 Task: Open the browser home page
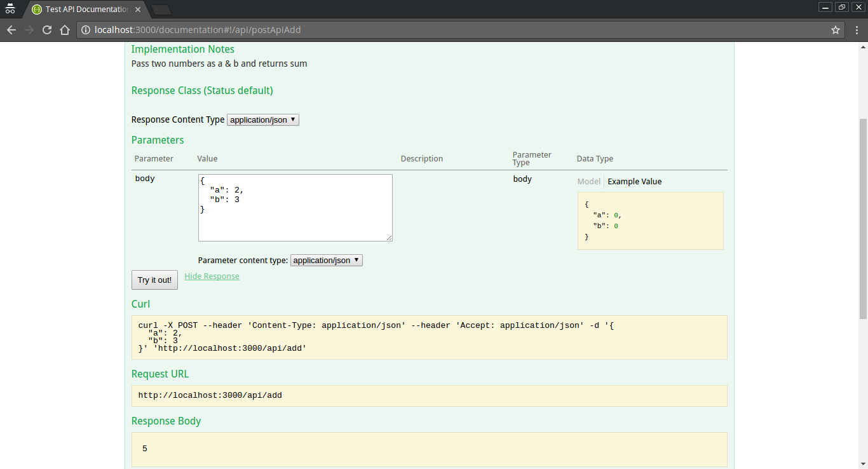pyautogui.click(x=64, y=30)
